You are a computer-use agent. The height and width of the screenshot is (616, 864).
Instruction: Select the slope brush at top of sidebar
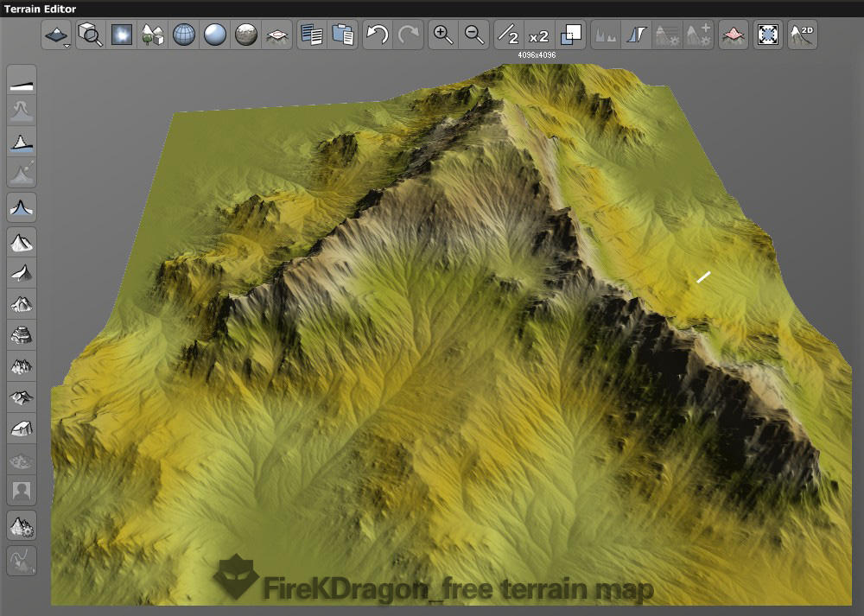[21, 83]
